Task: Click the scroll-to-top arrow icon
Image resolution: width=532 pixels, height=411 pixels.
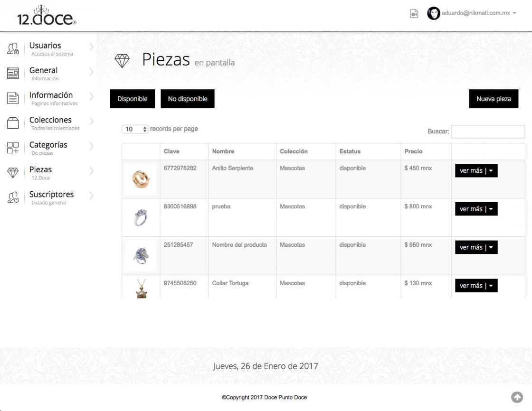Action: coord(517,397)
